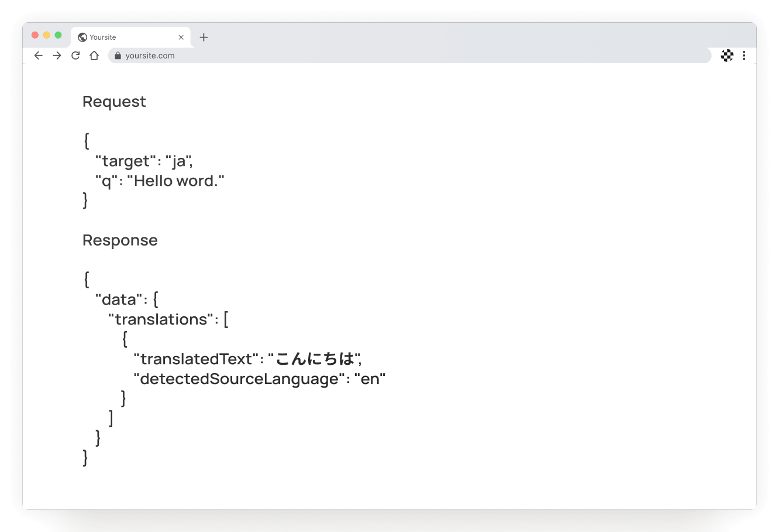Click the checkered extension icon
Viewport: 779px width, 532px height.
click(727, 56)
